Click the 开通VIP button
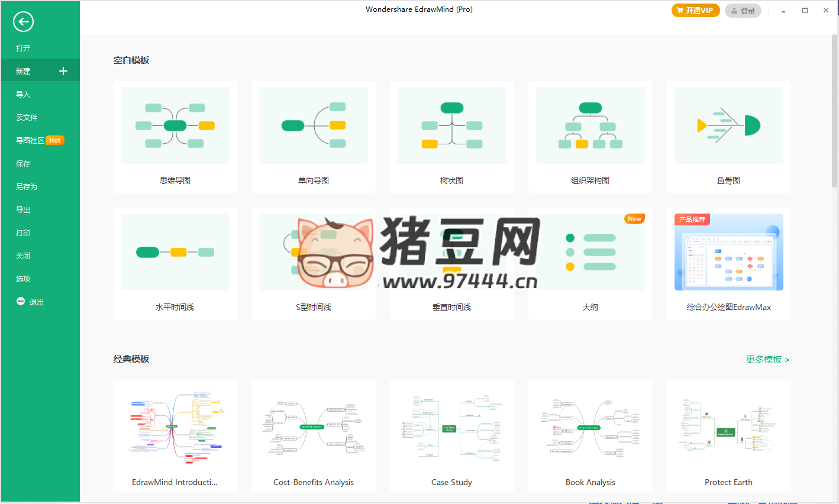The width and height of the screenshot is (839, 504). click(x=695, y=11)
